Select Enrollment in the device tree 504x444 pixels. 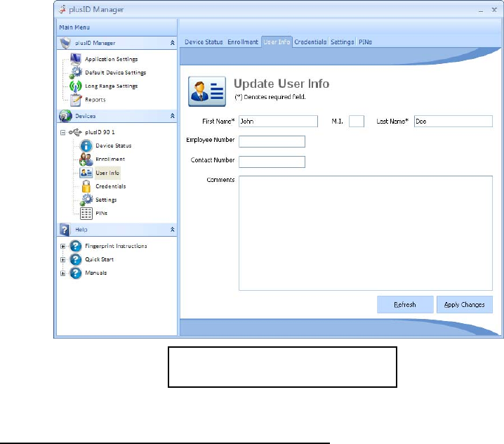[x=110, y=159]
